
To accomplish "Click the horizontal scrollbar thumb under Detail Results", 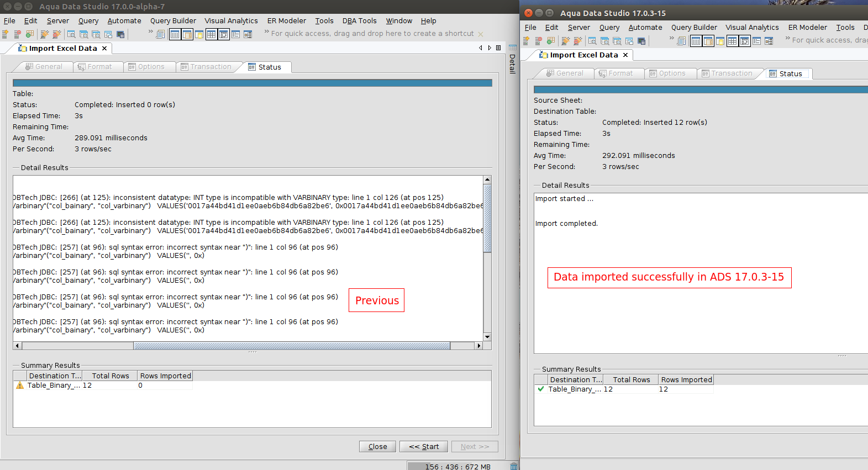I will (292, 346).
